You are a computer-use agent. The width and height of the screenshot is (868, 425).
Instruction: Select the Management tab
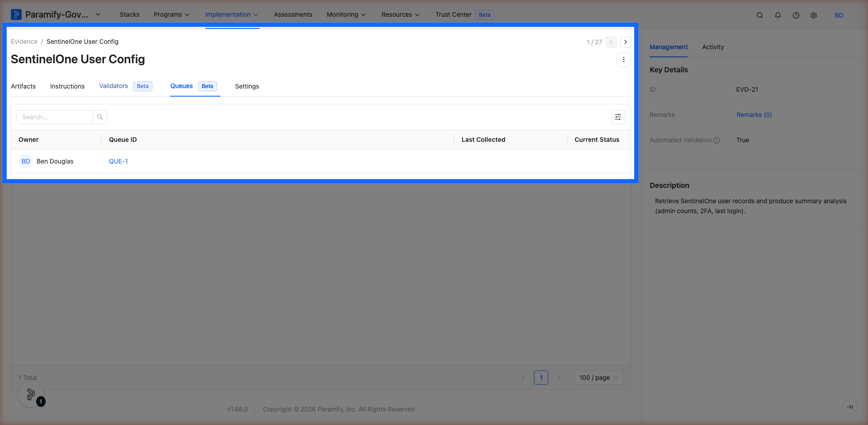[x=669, y=47]
